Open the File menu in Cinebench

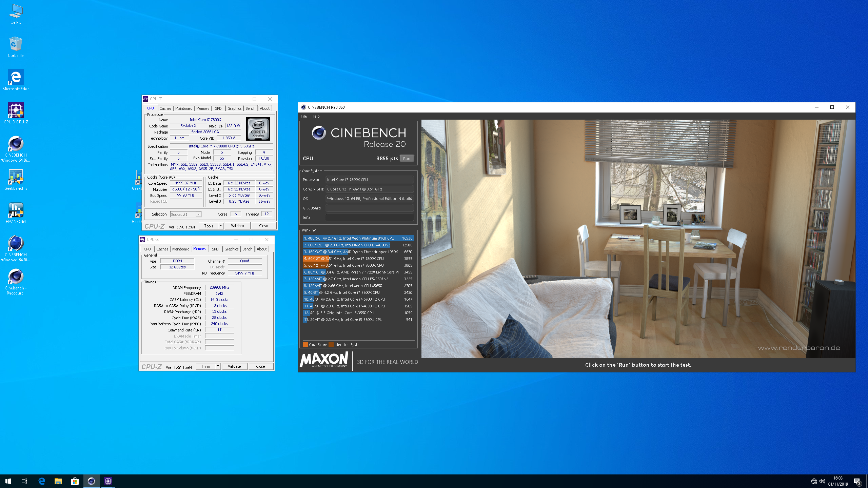tap(304, 116)
